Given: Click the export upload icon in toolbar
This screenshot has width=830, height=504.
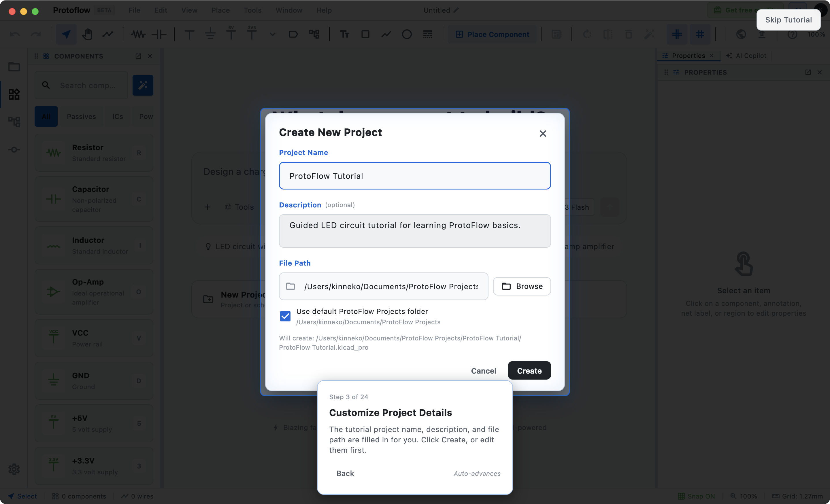Looking at the screenshot, I should pyautogui.click(x=762, y=34).
